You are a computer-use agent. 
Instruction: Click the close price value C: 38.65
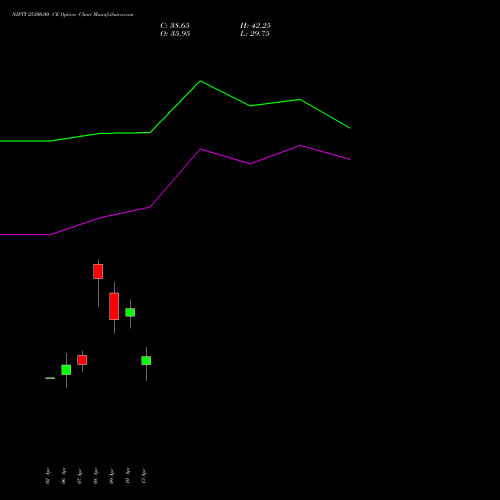click(175, 26)
